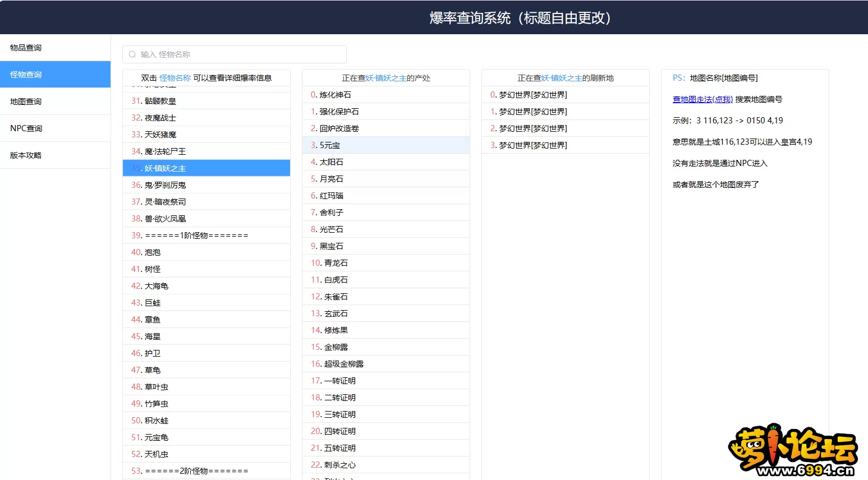Select monster 51. 元宝龟
The width and height of the screenshot is (868, 480).
pyautogui.click(x=206, y=437)
